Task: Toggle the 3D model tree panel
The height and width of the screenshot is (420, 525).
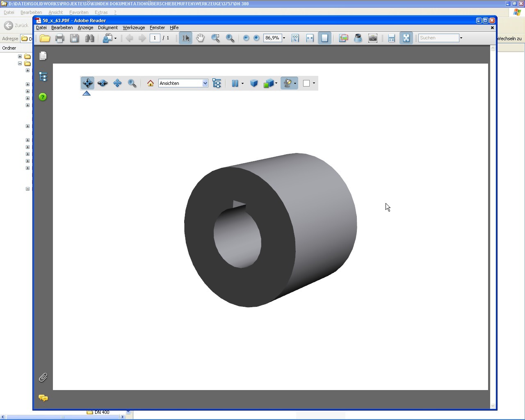Action: (217, 83)
